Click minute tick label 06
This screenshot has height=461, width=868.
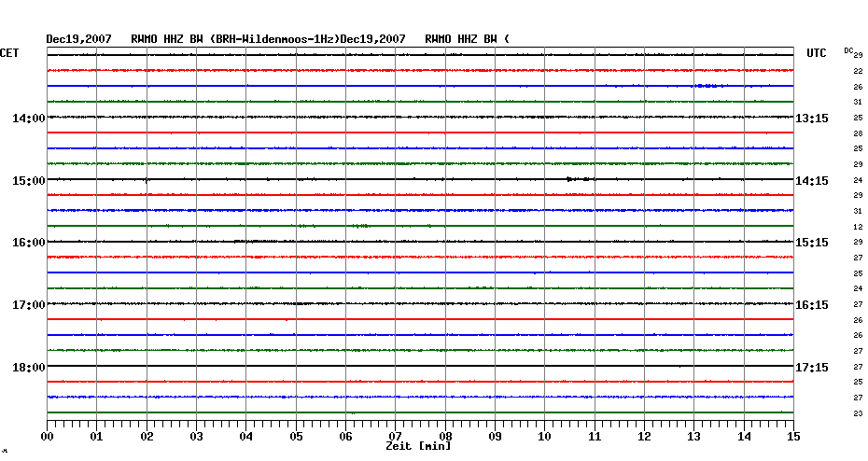pos(345,437)
